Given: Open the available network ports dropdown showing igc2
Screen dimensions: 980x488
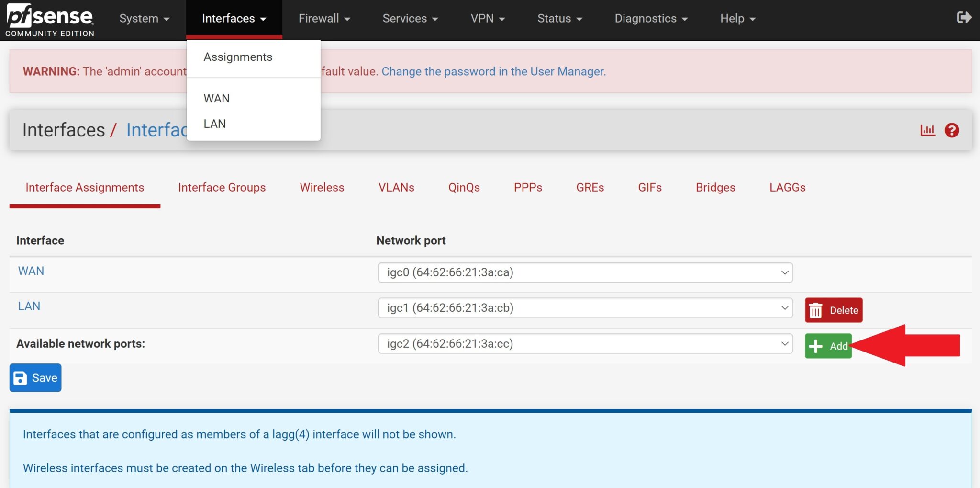Looking at the screenshot, I should (x=585, y=343).
